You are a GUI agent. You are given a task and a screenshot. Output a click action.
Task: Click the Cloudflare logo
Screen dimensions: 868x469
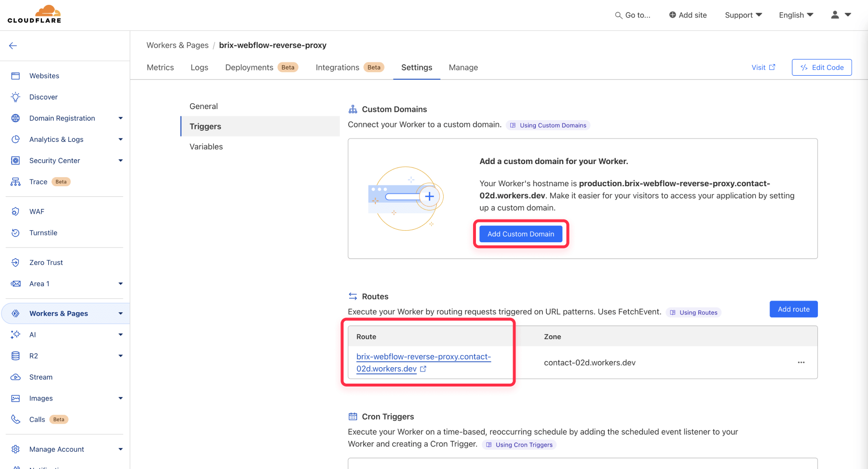point(34,14)
